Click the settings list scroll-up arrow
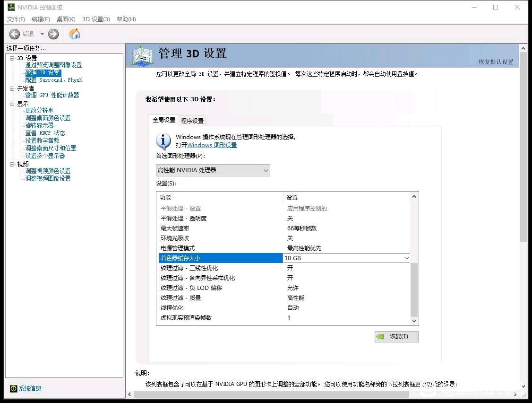 [414, 196]
